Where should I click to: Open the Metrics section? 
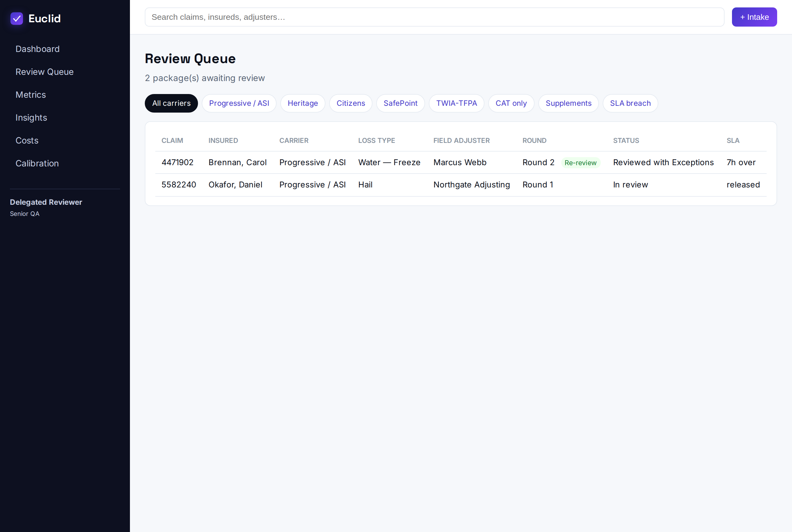click(x=31, y=95)
